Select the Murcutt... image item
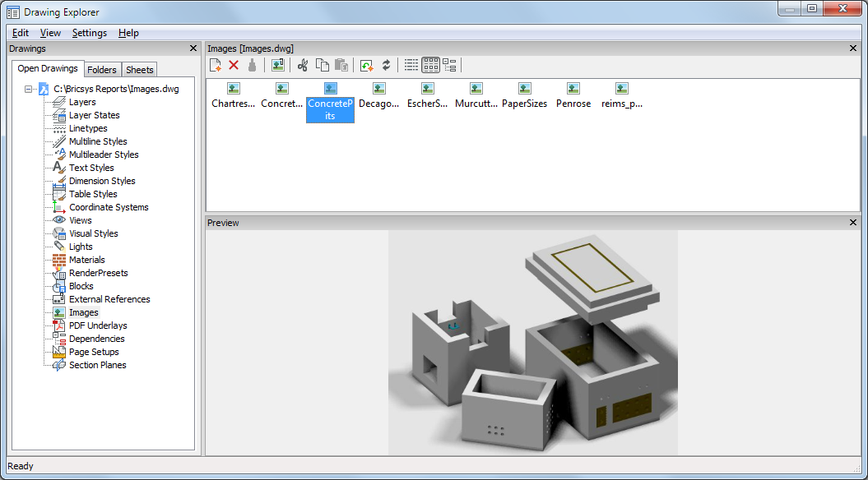Screen dimensions: 868x480 [x=476, y=95]
